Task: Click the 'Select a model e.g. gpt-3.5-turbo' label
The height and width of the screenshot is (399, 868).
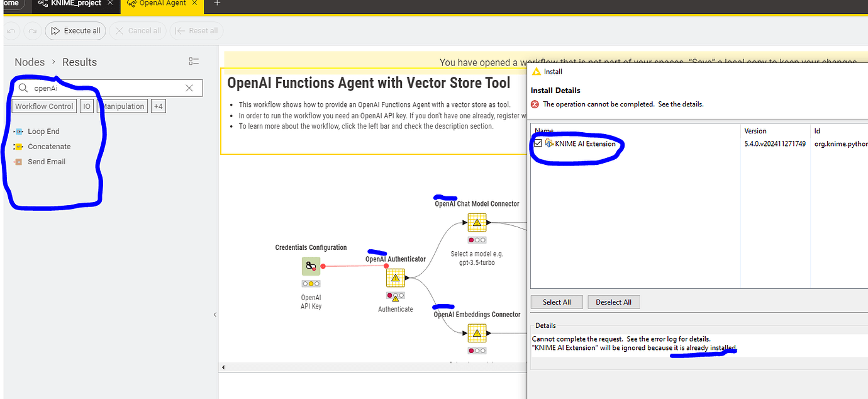Action: point(477,258)
